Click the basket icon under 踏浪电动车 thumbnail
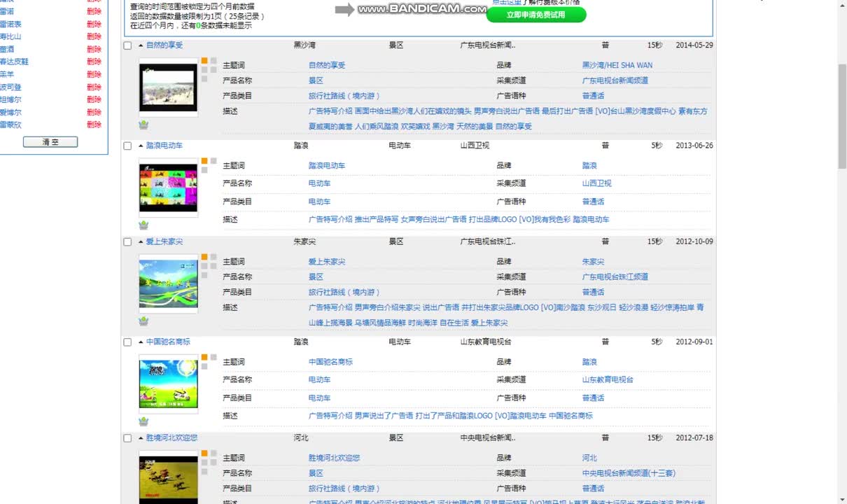This screenshot has height=504, width=847. [x=143, y=225]
